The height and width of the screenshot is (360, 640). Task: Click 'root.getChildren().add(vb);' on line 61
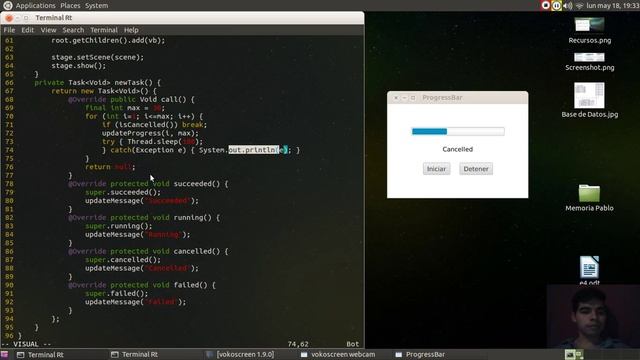(108, 40)
